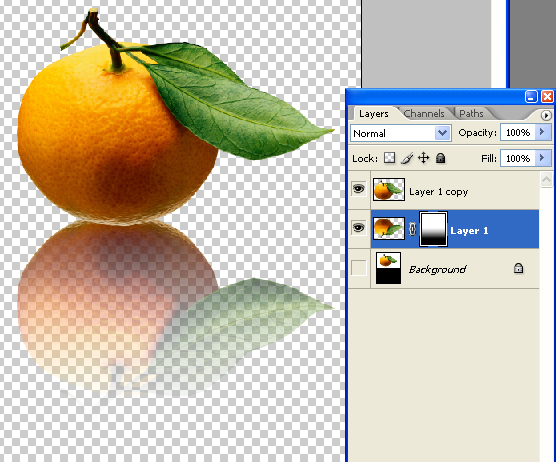Hide the Layer 1 copy layer
Screen dimensions: 556x462
point(358,189)
